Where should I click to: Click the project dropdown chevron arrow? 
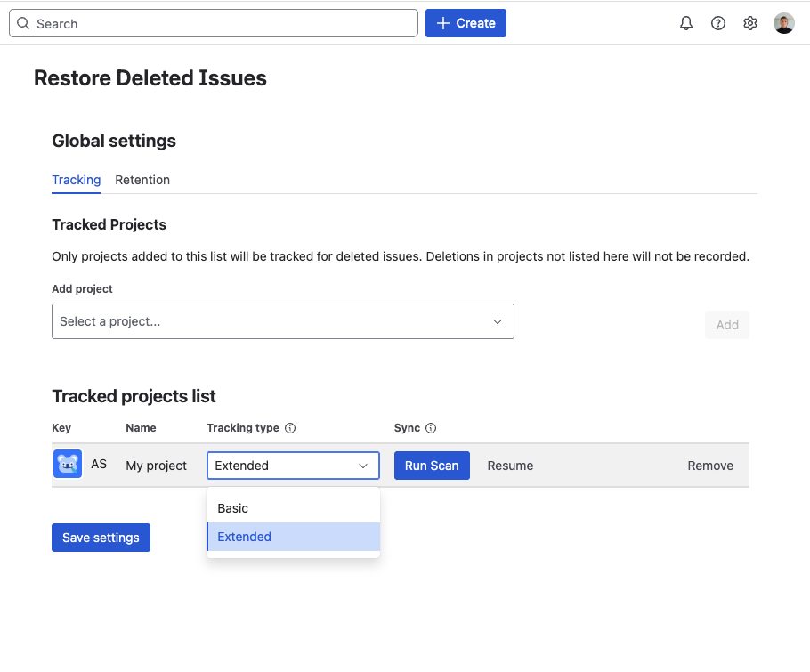498,321
